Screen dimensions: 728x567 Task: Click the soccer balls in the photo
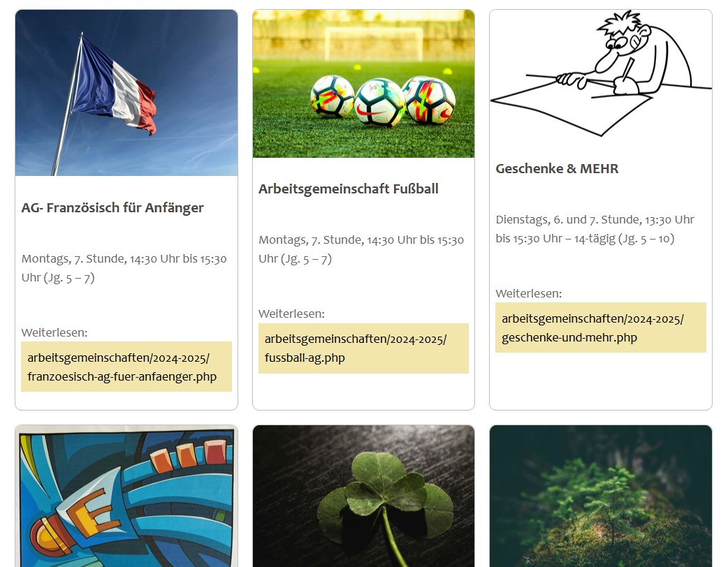click(x=383, y=102)
